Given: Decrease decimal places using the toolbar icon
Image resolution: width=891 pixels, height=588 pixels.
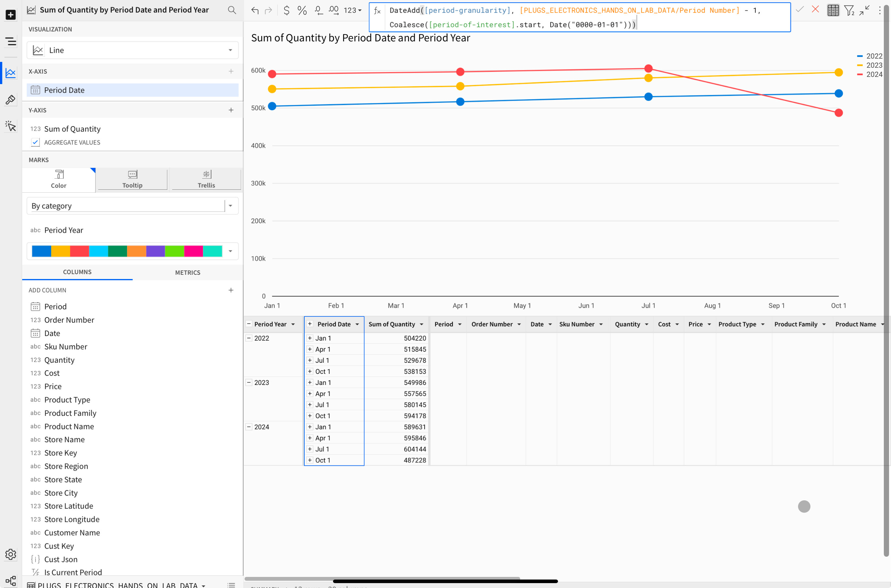Looking at the screenshot, I should [318, 10].
